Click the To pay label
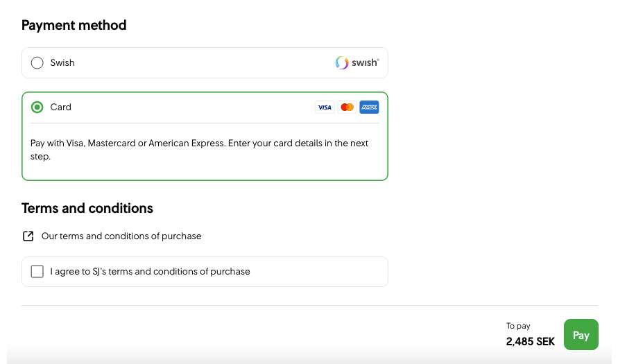 518,326
